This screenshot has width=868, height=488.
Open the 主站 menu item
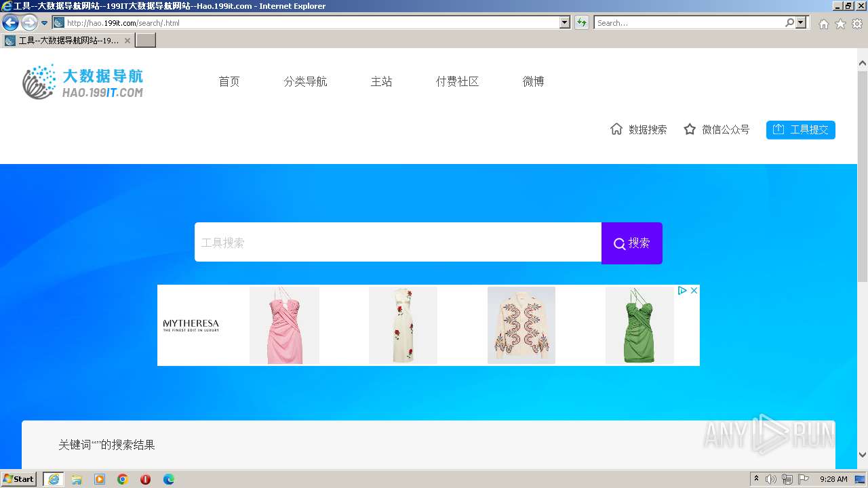381,81
